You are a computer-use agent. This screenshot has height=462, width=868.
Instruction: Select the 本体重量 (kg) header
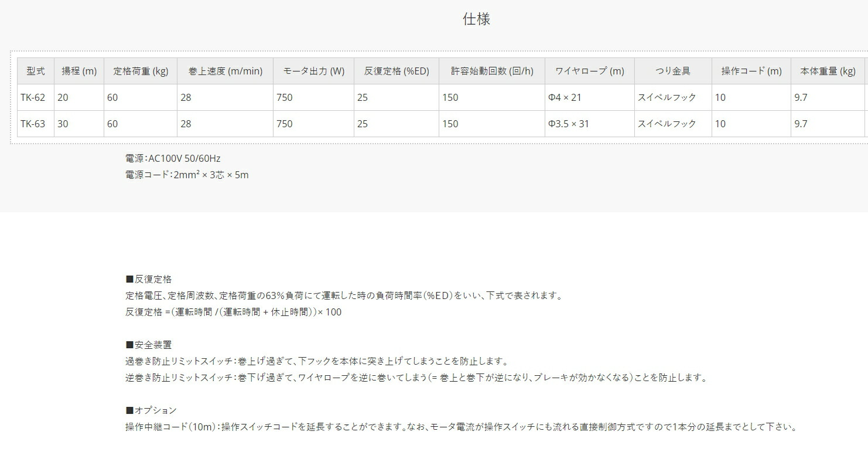tap(828, 70)
